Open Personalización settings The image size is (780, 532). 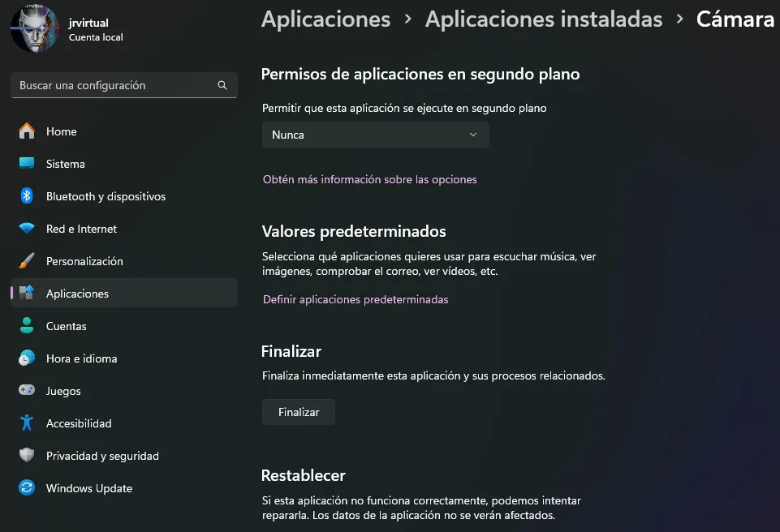click(124, 261)
